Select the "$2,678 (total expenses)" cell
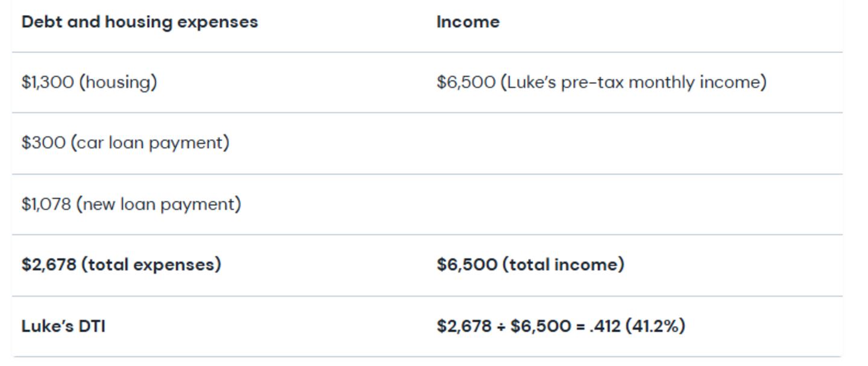 click(x=121, y=265)
